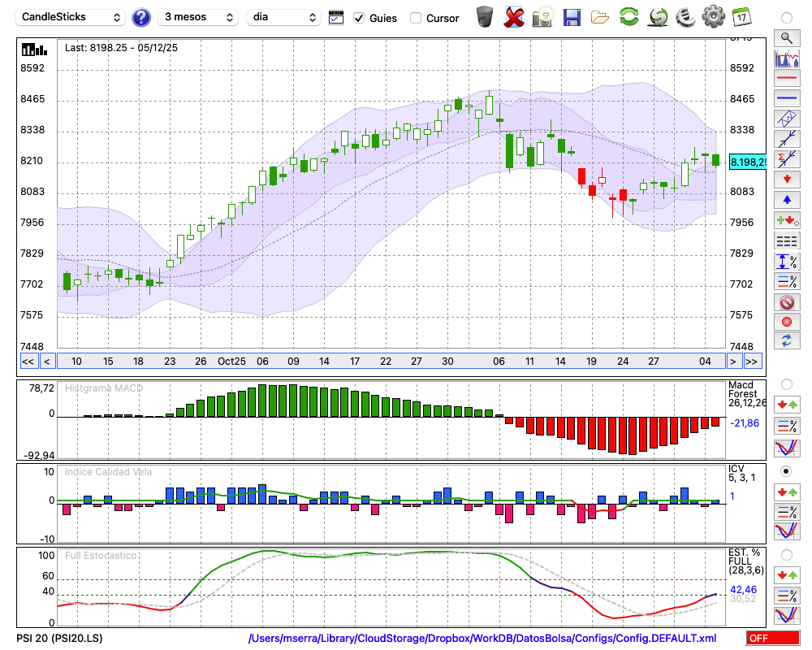The image size is (812, 650).
Task: Click the blue question mark help icon
Action: click(x=141, y=17)
